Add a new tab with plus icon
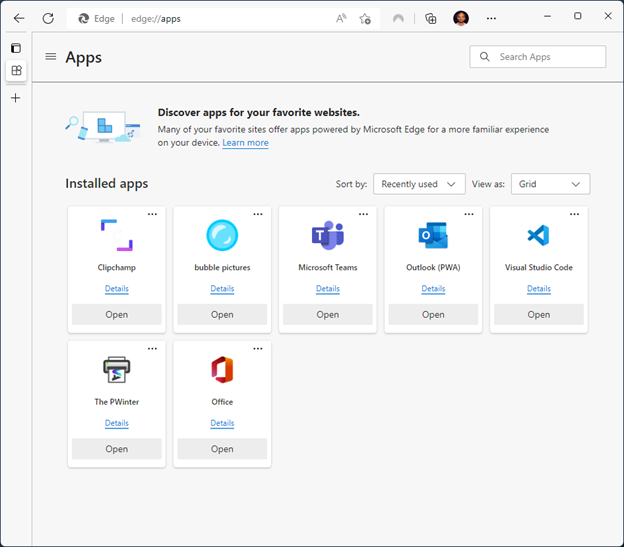Viewport: 624px width, 547px height. pyautogui.click(x=15, y=98)
